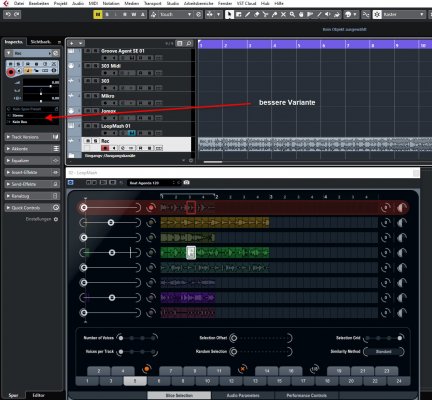Expand the Insert-Effekte section
This screenshot has width=432, height=400.
click(33, 172)
